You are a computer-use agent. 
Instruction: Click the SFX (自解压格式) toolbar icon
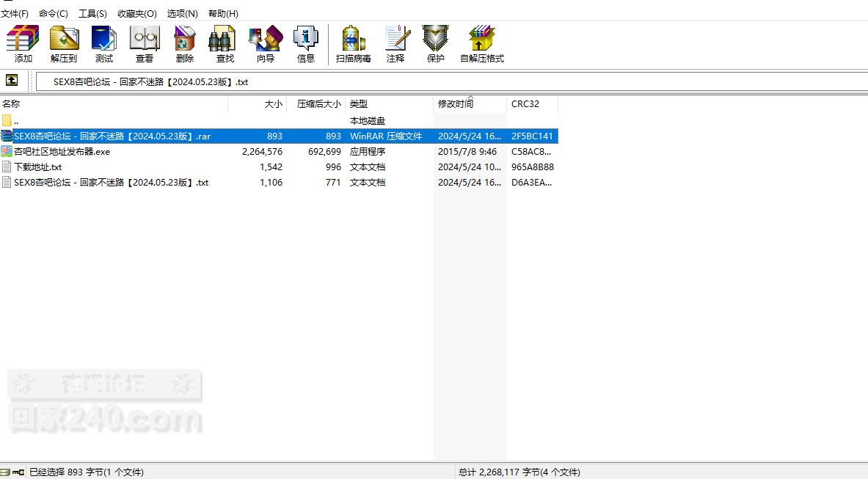point(482,44)
